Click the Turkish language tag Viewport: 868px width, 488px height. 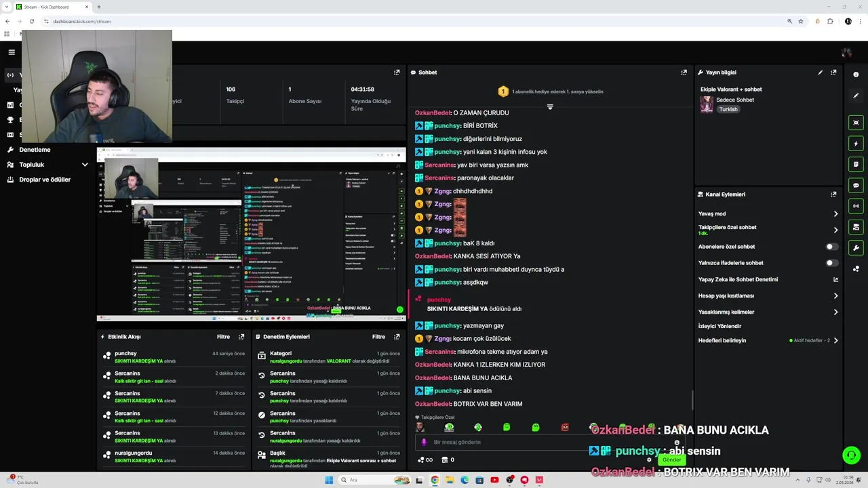pyautogui.click(x=728, y=109)
